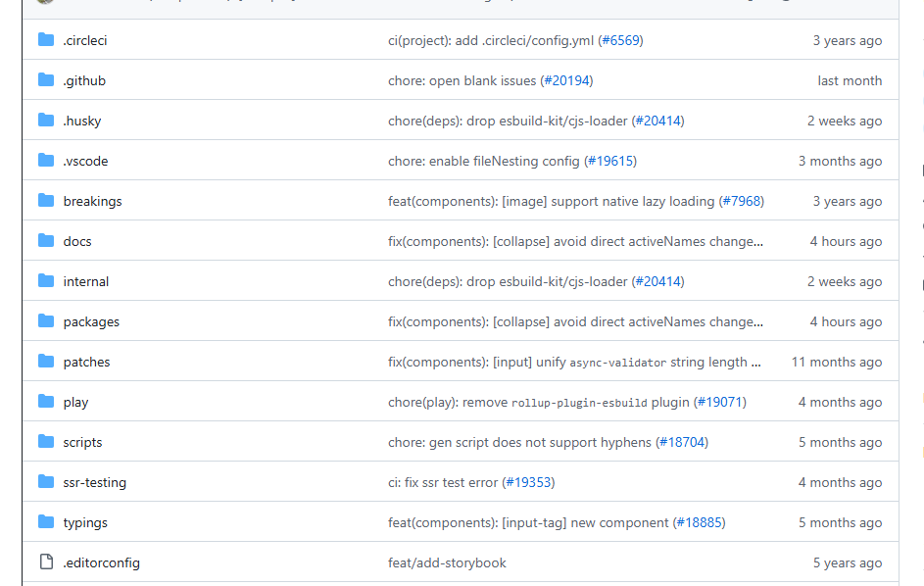The width and height of the screenshot is (924, 586).
Task: Click the file icon beside .editorconfig
Action: pyautogui.click(x=45, y=562)
